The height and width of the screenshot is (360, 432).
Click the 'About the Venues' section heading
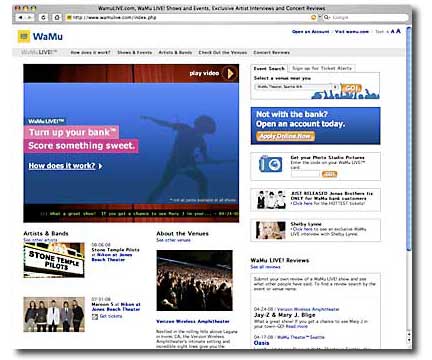[182, 233]
